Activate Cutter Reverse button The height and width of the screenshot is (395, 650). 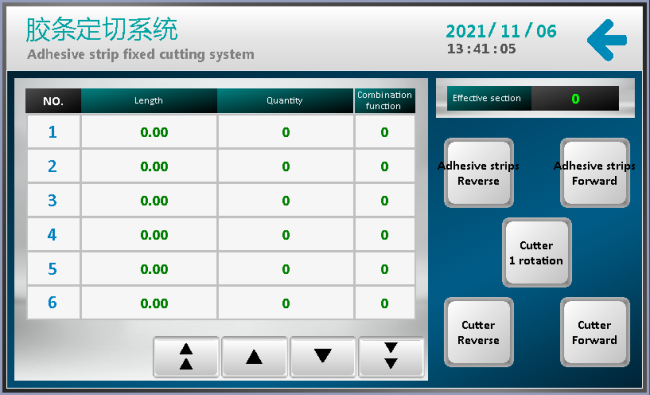point(479,332)
